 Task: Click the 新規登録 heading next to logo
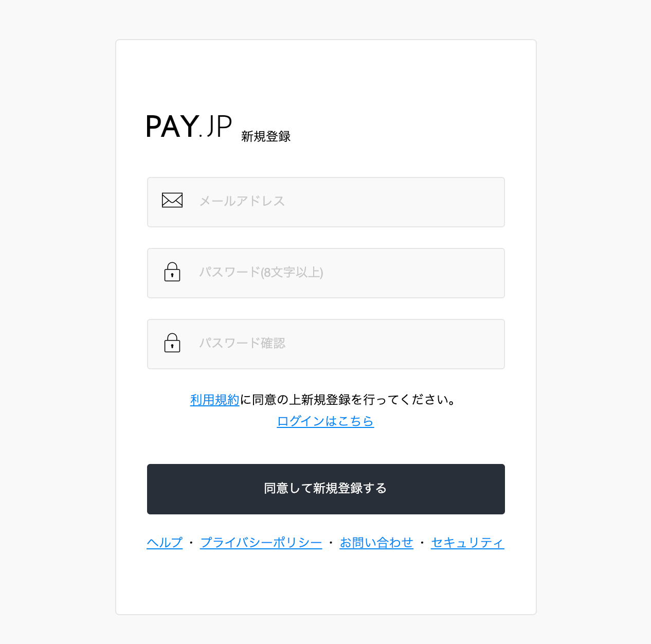[266, 136]
